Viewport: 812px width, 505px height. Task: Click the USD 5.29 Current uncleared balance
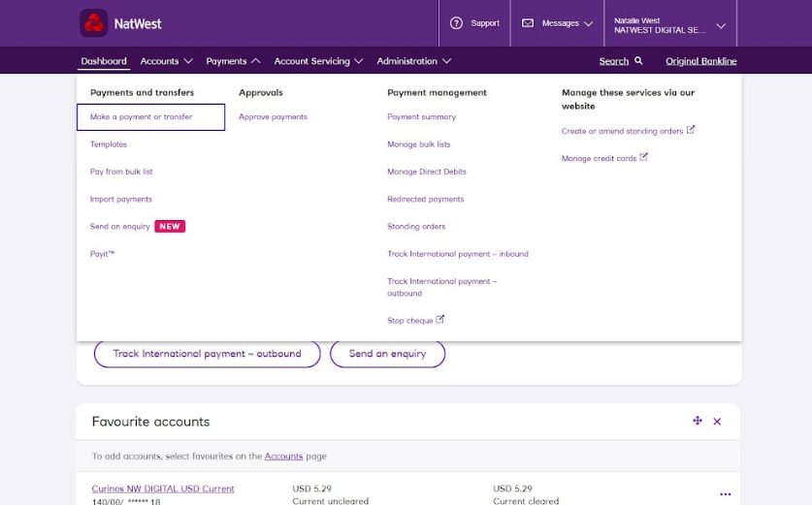coord(331,494)
